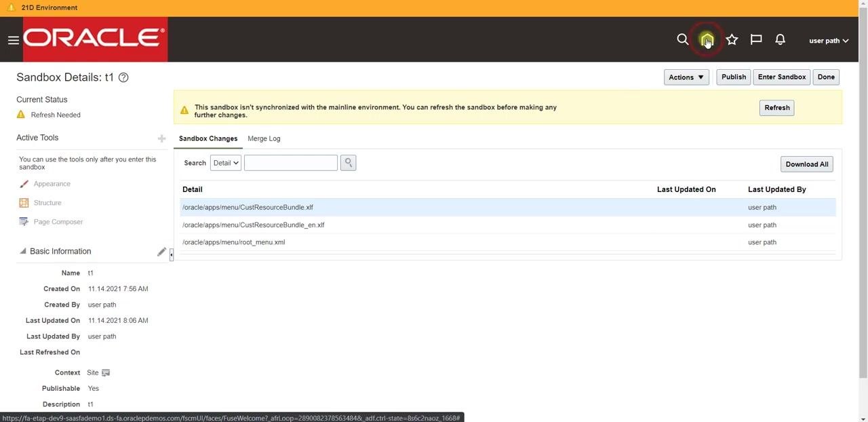
Task: Click Publishable value Yes
Action: point(94,389)
